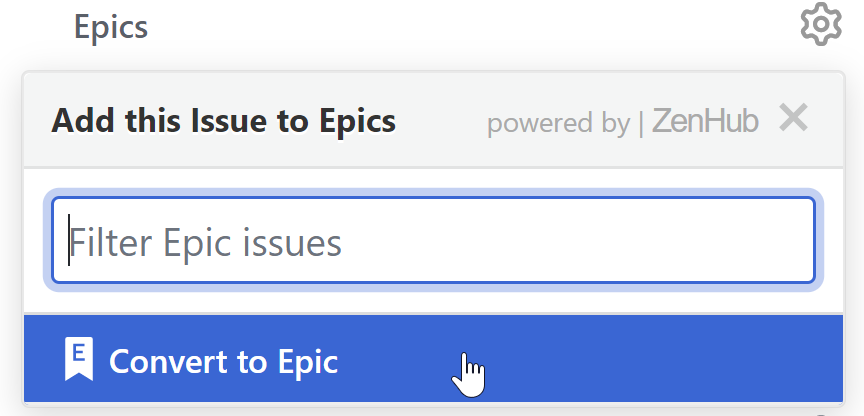Viewport: 864px width, 416px height.
Task: Click the powered by text
Action: point(558,123)
